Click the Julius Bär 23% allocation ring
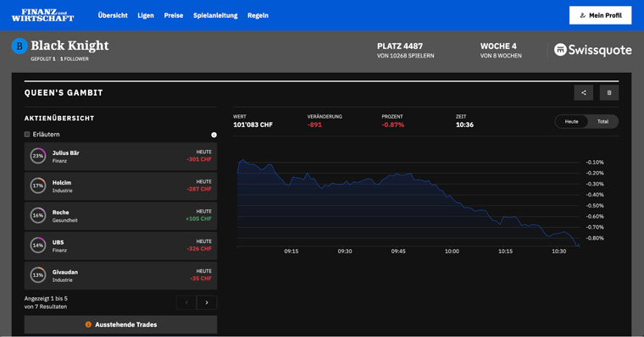The height and width of the screenshot is (337, 644). 38,156
